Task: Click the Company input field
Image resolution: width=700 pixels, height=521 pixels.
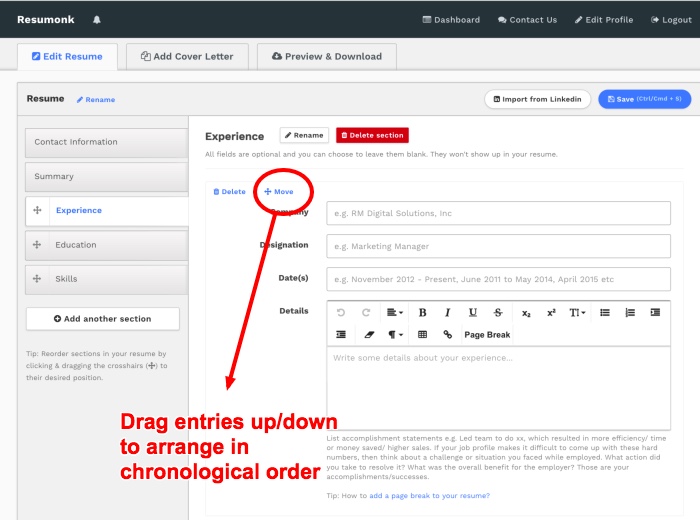Action: tap(498, 213)
